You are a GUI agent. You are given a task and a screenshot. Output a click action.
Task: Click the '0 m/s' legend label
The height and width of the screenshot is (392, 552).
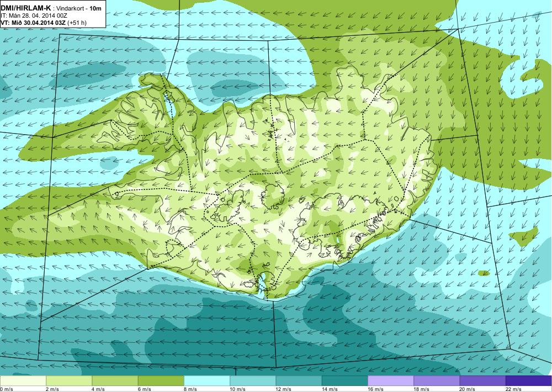[6, 389]
